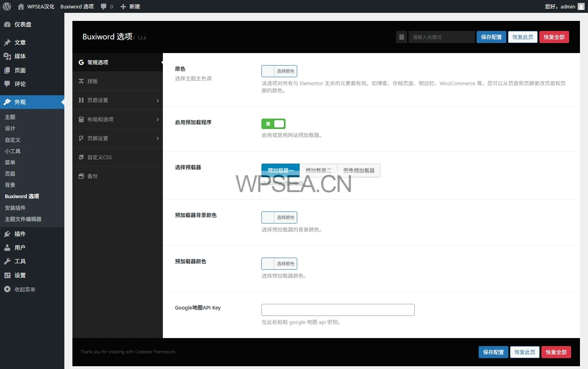Image resolution: width=588 pixels, height=369 pixels.
Task: Open the 原色 color picker
Action: click(280, 71)
